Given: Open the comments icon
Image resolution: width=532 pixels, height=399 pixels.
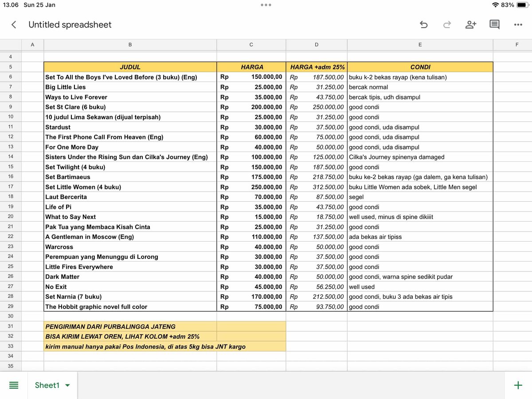Looking at the screenshot, I should click(494, 25).
